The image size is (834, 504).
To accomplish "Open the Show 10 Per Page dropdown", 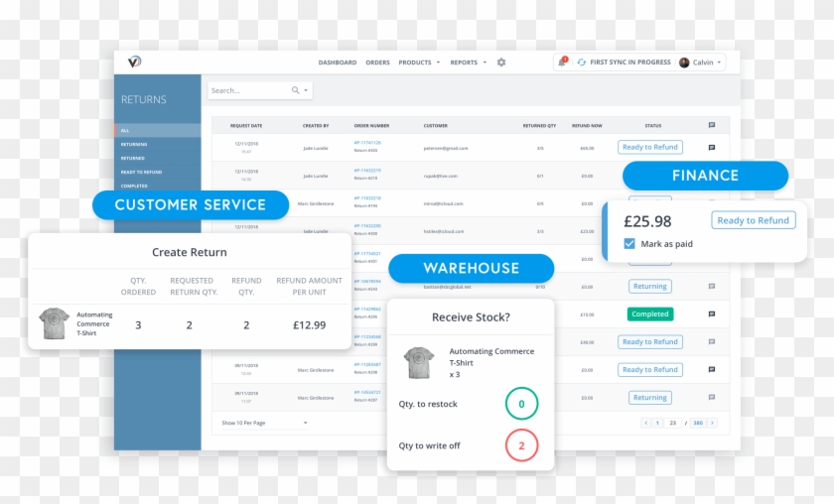I will pyautogui.click(x=264, y=423).
